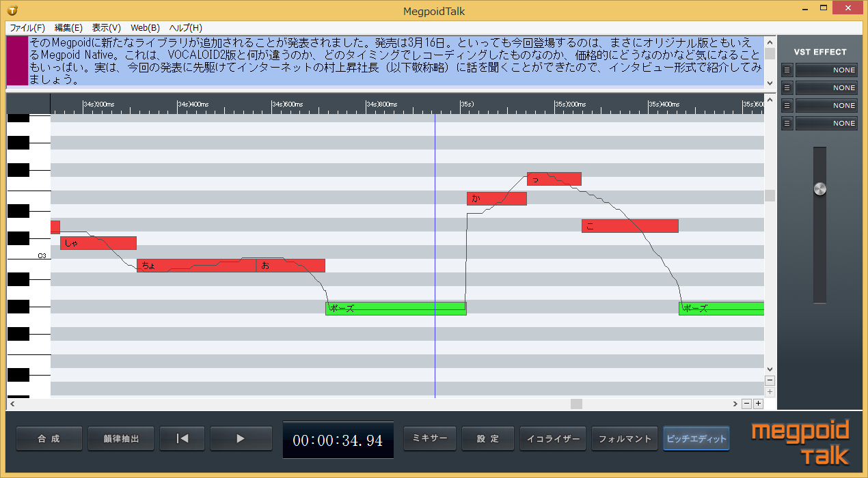The width and height of the screenshot is (868, 478).
Task: Open the second VST effect slot menu icon
Action: (x=787, y=87)
